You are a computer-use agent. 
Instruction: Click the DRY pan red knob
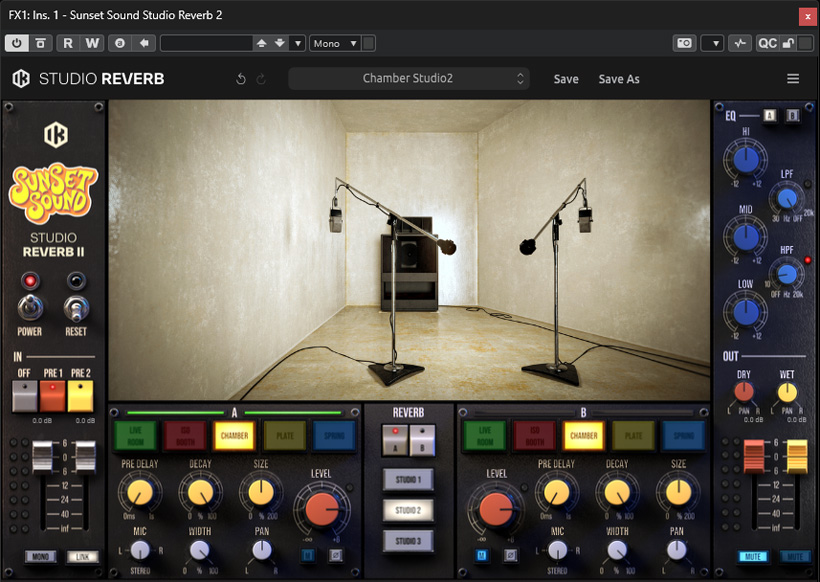[744, 392]
